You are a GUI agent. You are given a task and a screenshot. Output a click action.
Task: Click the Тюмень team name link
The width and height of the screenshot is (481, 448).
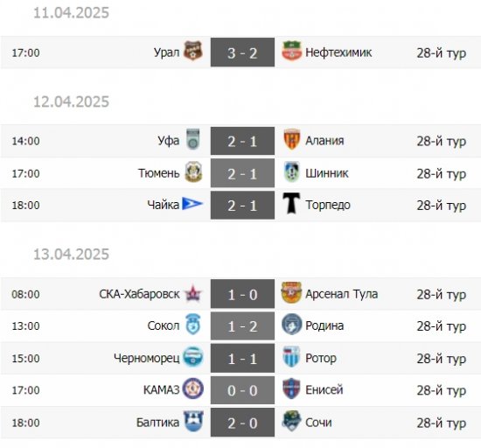pos(158,173)
